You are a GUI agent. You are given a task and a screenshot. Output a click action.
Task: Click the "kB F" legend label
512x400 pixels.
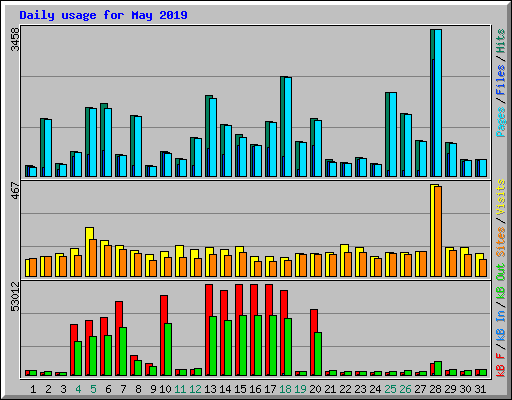click(500, 365)
